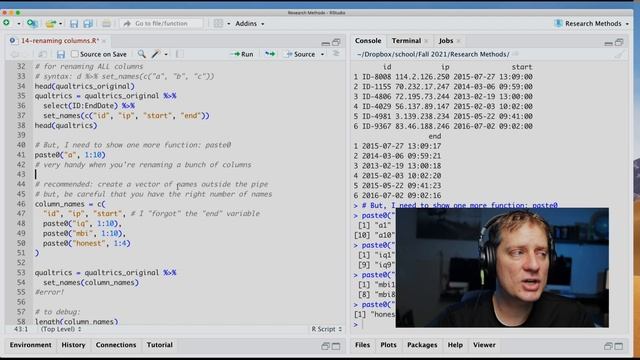This screenshot has width=640, height=360.
Task: Click the Save All documents icon
Action: coord(88,24)
